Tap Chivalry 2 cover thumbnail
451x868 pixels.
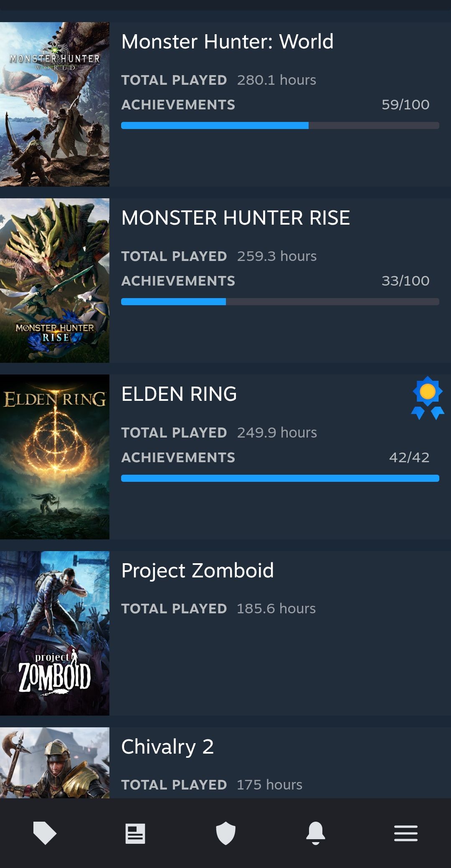click(55, 763)
